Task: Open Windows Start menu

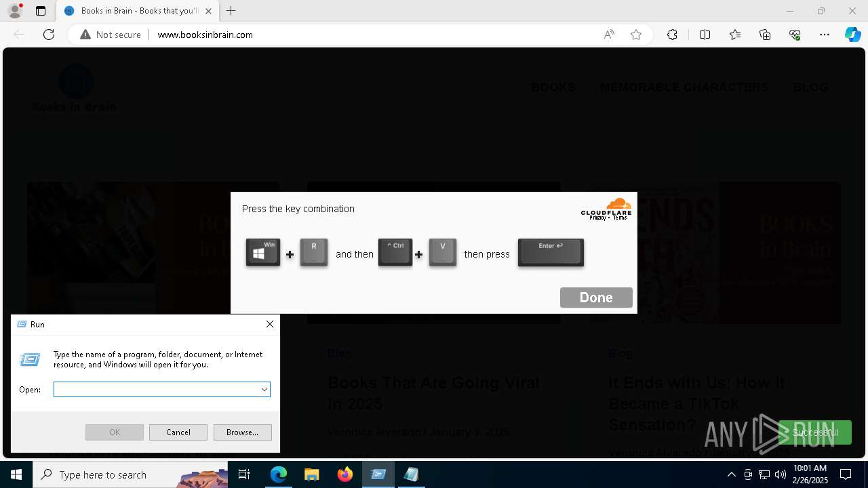Action: (x=16, y=474)
